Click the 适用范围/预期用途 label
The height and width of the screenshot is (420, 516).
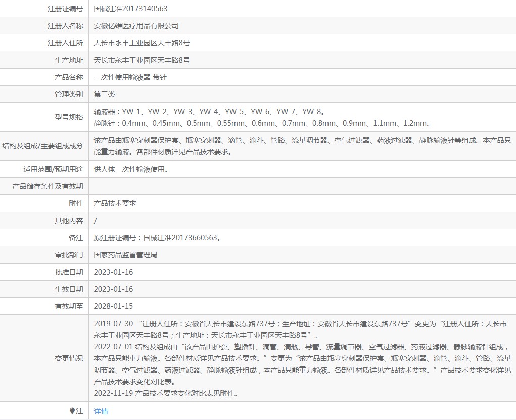click(x=53, y=169)
